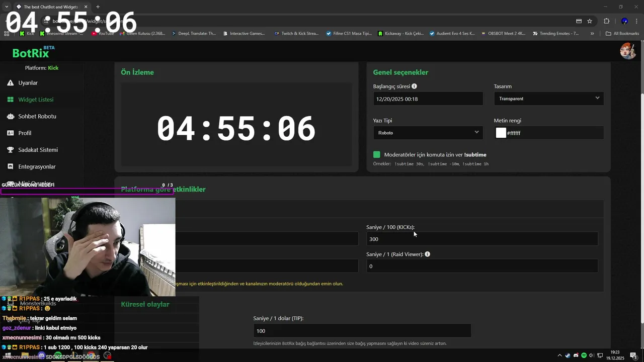
Task: Open the user avatar menu
Action: [x=627, y=51]
